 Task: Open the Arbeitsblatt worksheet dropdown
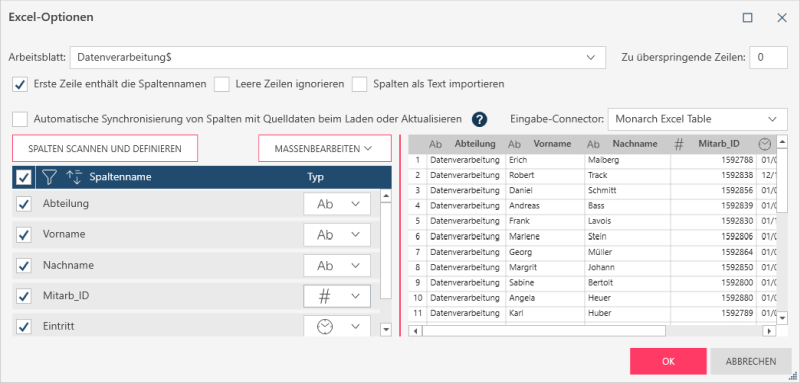click(338, 58)
